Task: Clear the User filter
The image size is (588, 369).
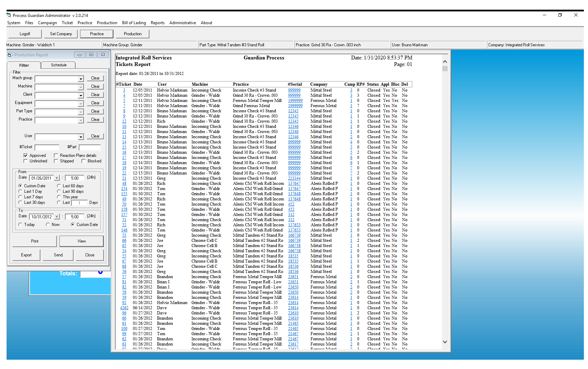Action: pos(95,136)
